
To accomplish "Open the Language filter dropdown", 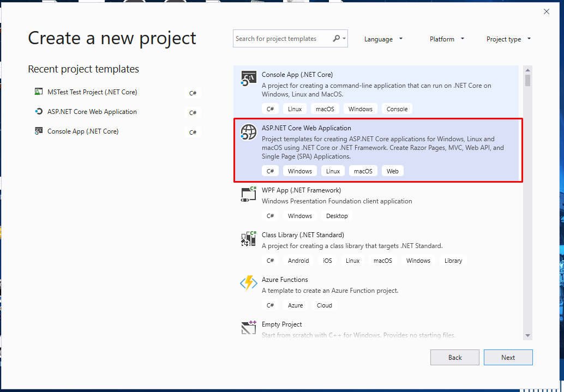I will click(383, 39).
